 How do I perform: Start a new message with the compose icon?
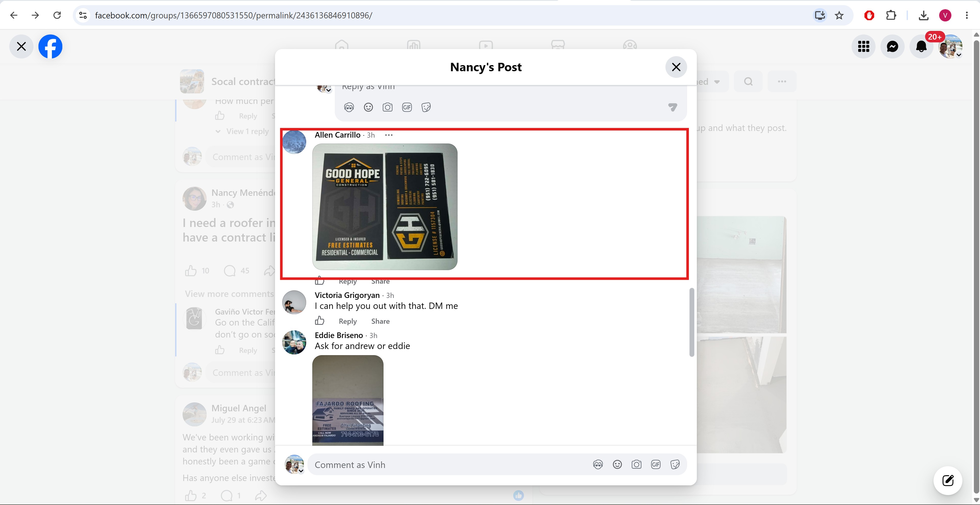click(x=948, y=480)
